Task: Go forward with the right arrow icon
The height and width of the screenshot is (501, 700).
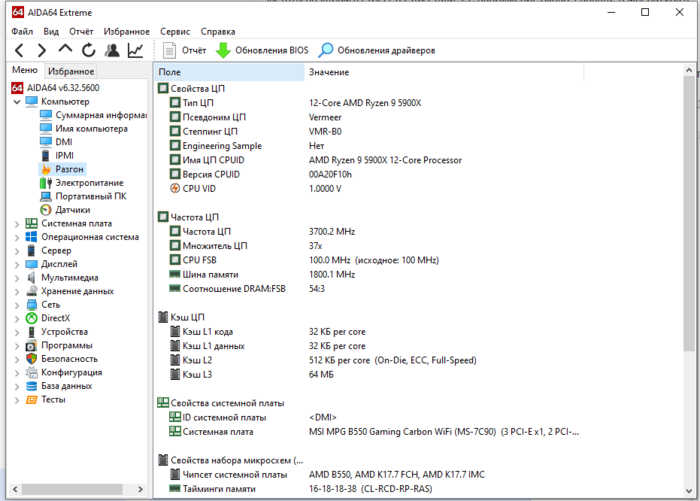Action: [42, 50]
